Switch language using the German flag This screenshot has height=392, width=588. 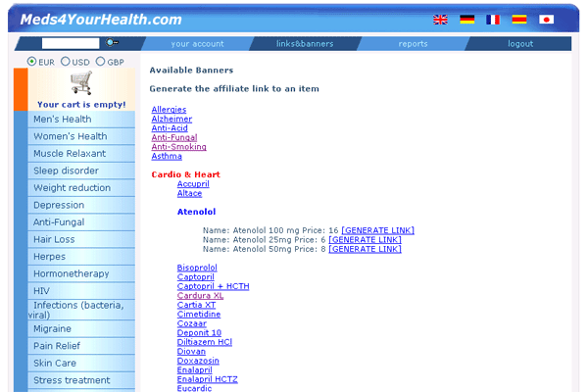coord(466,20)
